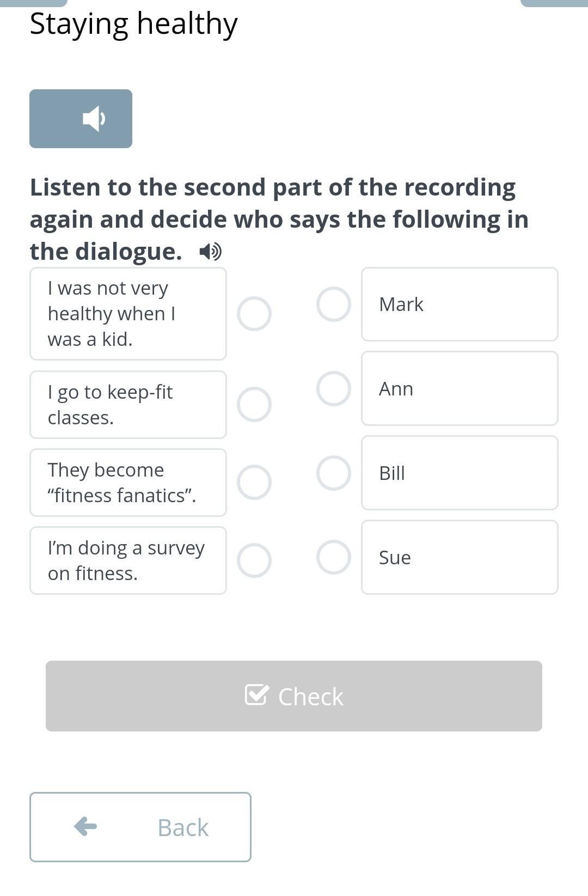
Task: Go Back using the Back button
Action: 140,827
